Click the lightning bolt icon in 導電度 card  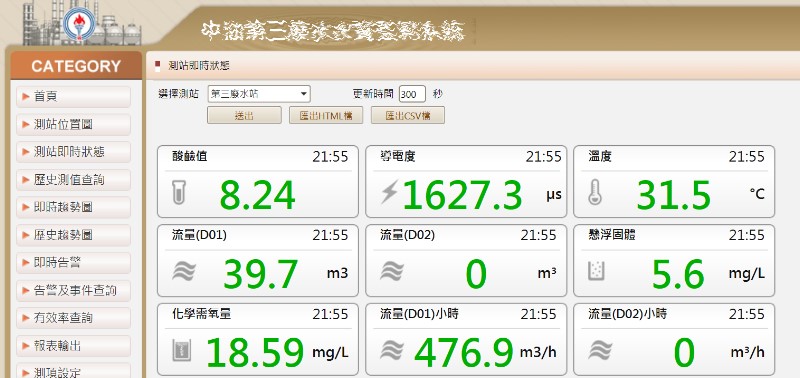click(389, 193)
